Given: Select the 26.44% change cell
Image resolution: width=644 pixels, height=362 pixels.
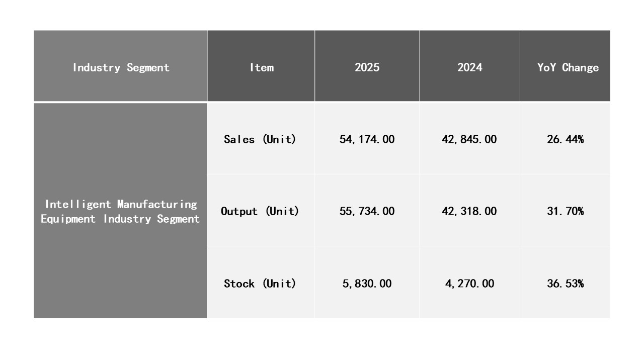Looking at the screenshot, I should [565, 139].
